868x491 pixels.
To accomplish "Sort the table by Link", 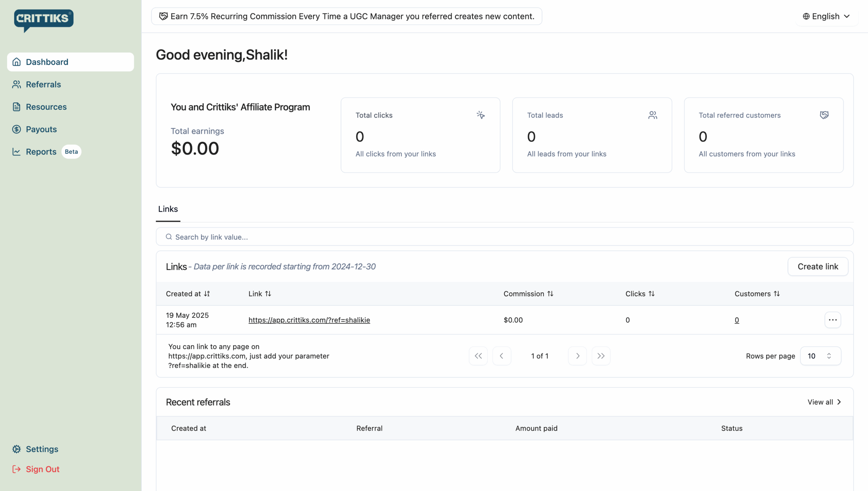I will click(260, 294).
